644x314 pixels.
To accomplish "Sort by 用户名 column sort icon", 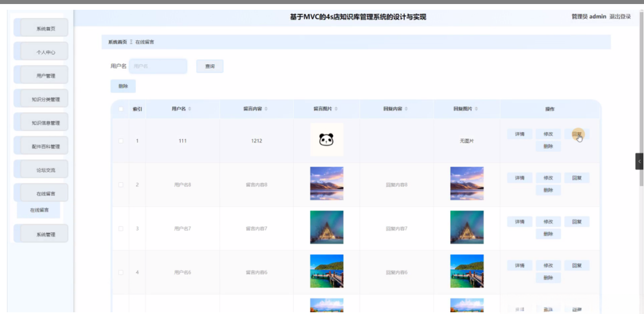I will pos(190,109).
